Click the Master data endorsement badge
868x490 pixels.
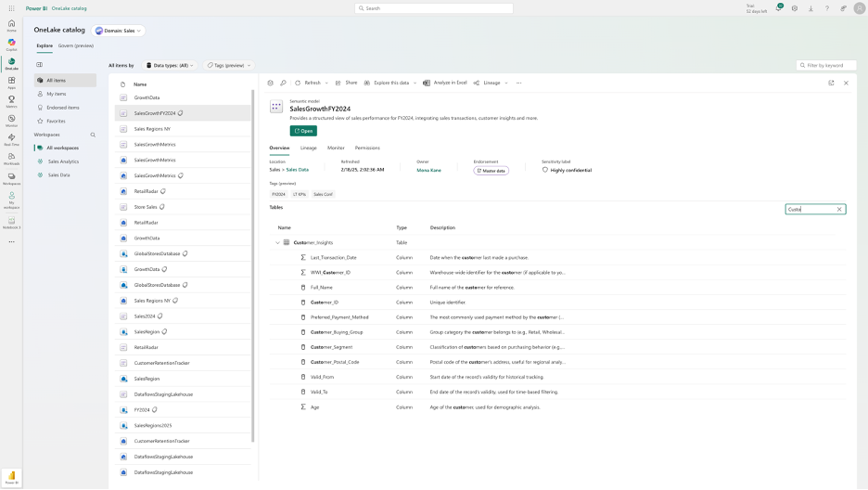491,171
